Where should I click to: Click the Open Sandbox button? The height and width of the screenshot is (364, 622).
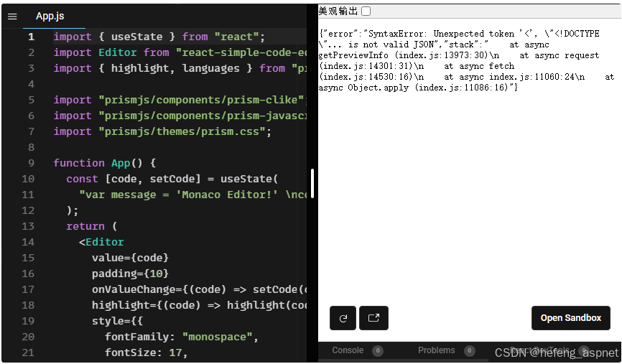(x=571, y=318)
